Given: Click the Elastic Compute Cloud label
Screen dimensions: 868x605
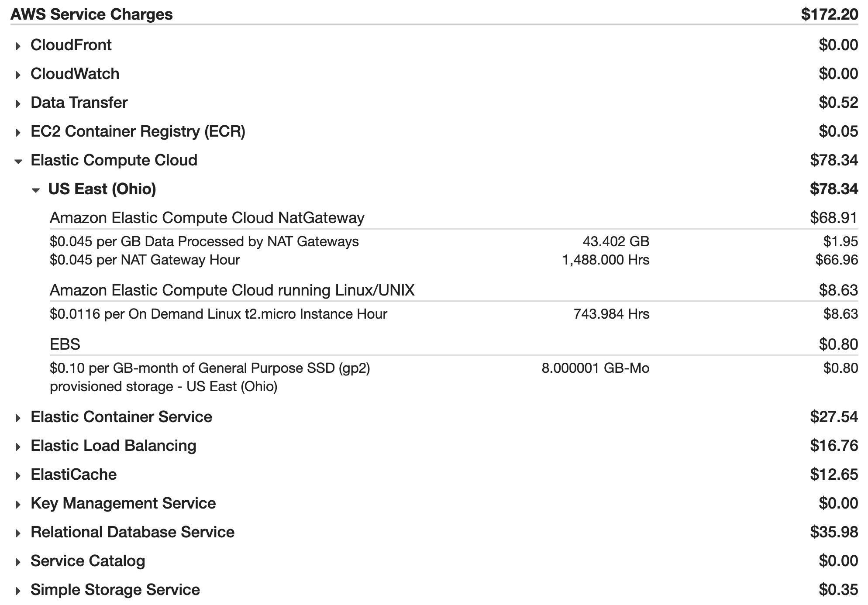Looking at the screenshot, I should (x=114, y=160).
